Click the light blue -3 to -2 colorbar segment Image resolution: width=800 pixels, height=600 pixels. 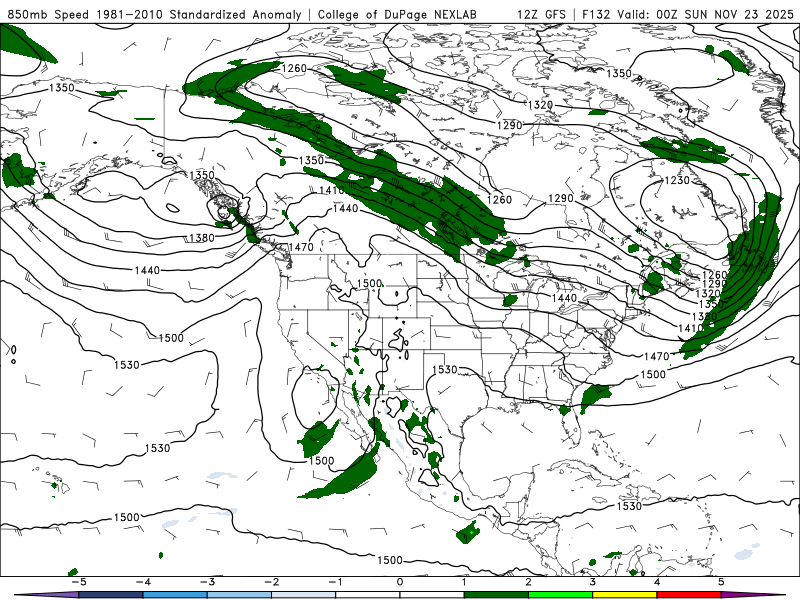pos(239,595)
